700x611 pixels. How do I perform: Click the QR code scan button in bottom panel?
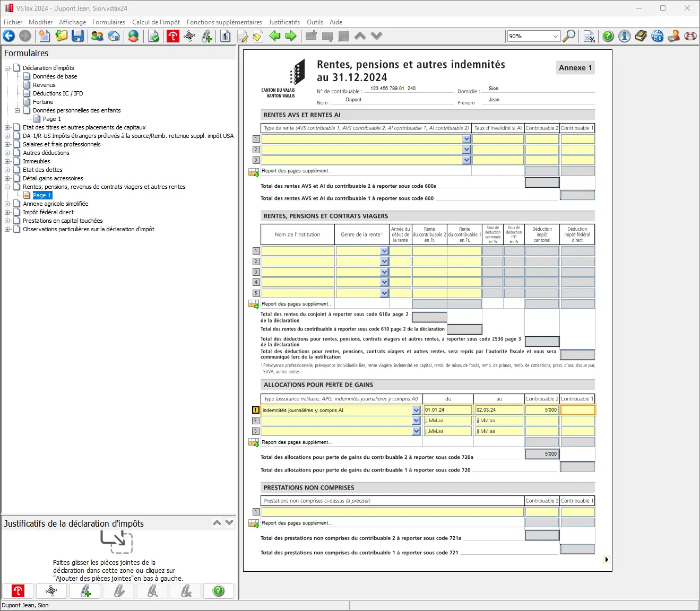[51, 591]
